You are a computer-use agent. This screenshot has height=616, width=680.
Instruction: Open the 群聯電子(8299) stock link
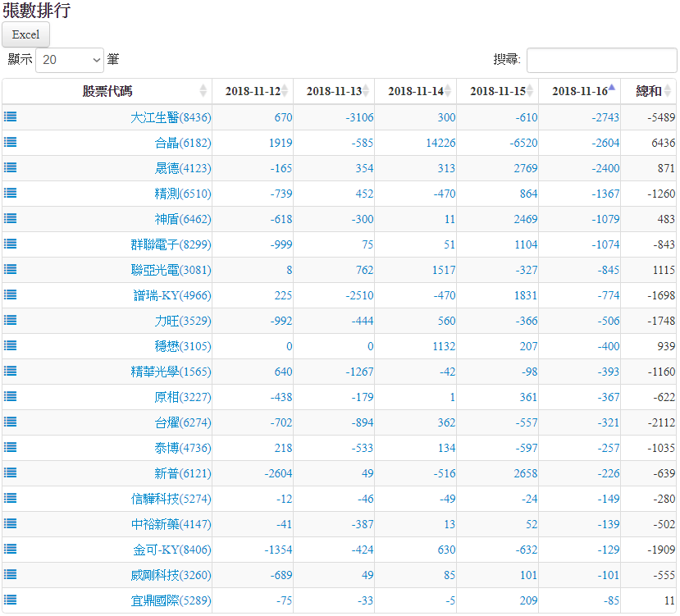click(171, 244)
